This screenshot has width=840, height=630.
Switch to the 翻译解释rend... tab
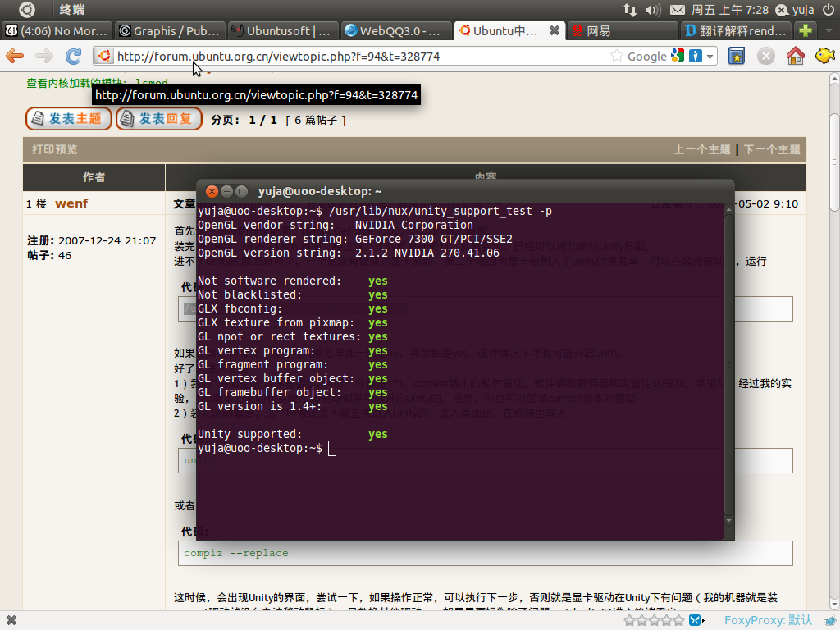click(x=736, y=30)
